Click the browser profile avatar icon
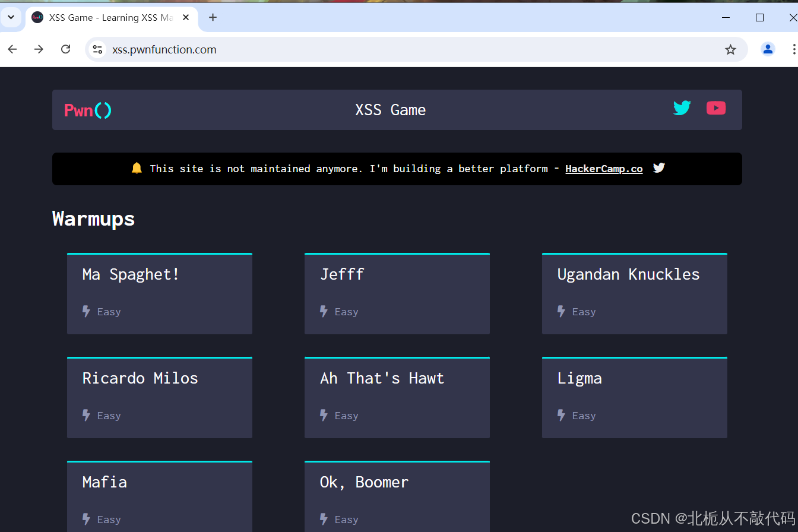Viewport: 798px width, 532px height. click(768, 49)
